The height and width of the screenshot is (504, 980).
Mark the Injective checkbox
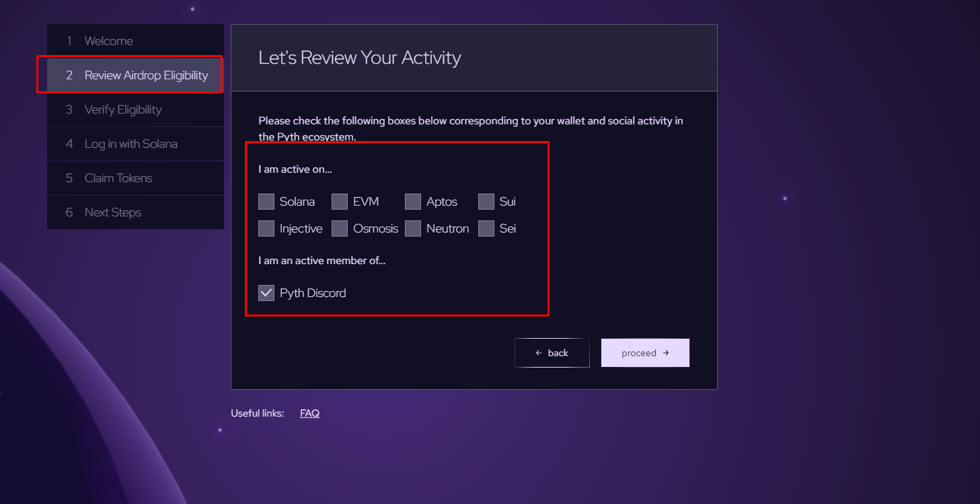pos(266,228)
